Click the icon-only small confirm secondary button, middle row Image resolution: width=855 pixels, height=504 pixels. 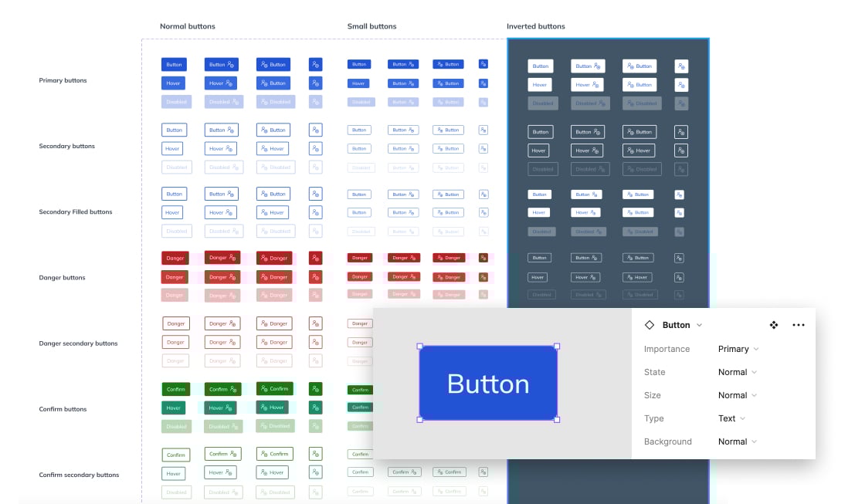[x=483, y=472]
